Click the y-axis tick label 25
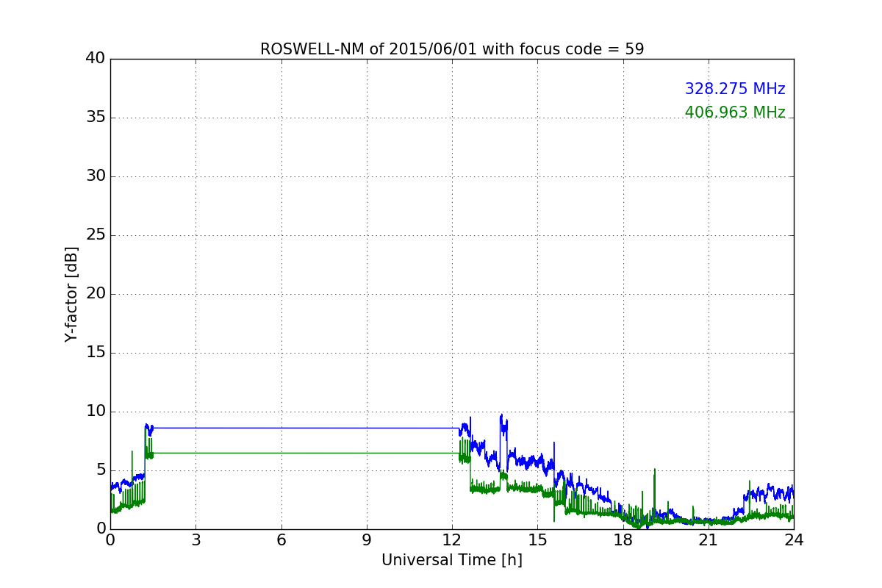 (96, 235)
